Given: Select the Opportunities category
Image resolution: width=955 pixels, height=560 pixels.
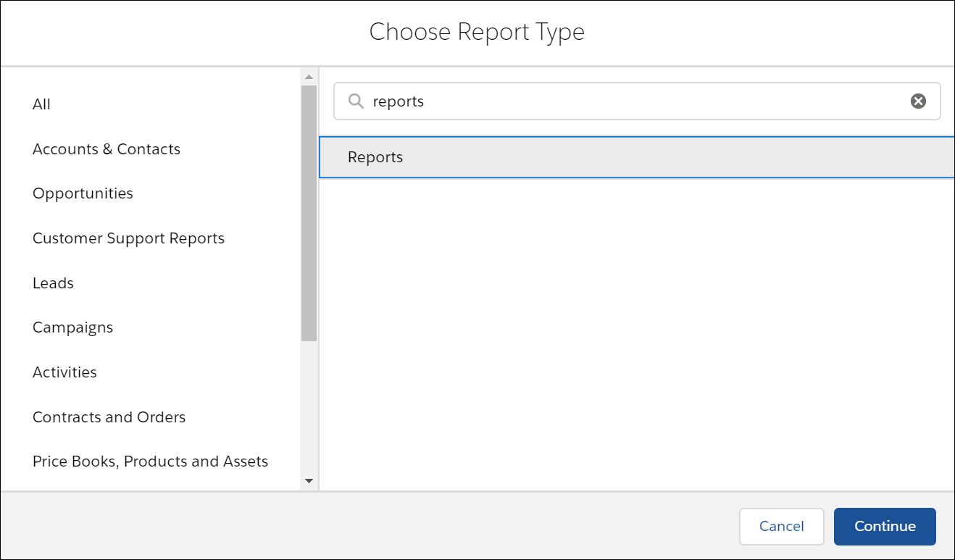Looking at the screenshot, I should (83, 193).
